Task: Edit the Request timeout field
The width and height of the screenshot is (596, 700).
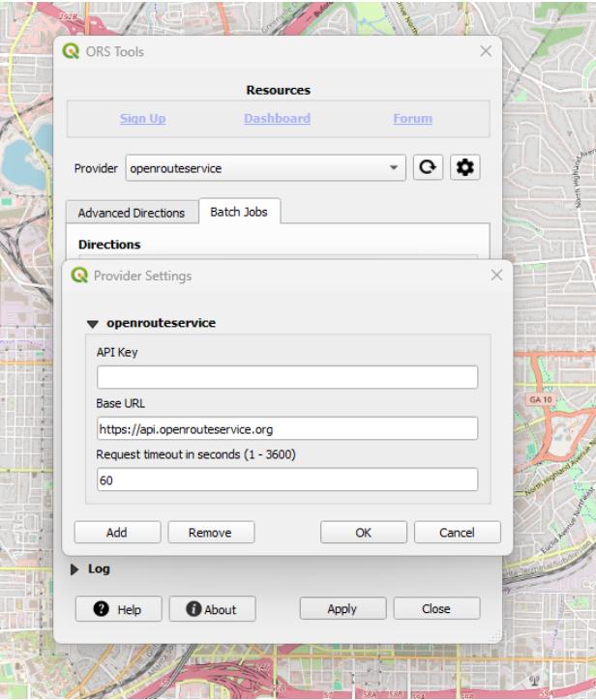Action: point(287,480)
